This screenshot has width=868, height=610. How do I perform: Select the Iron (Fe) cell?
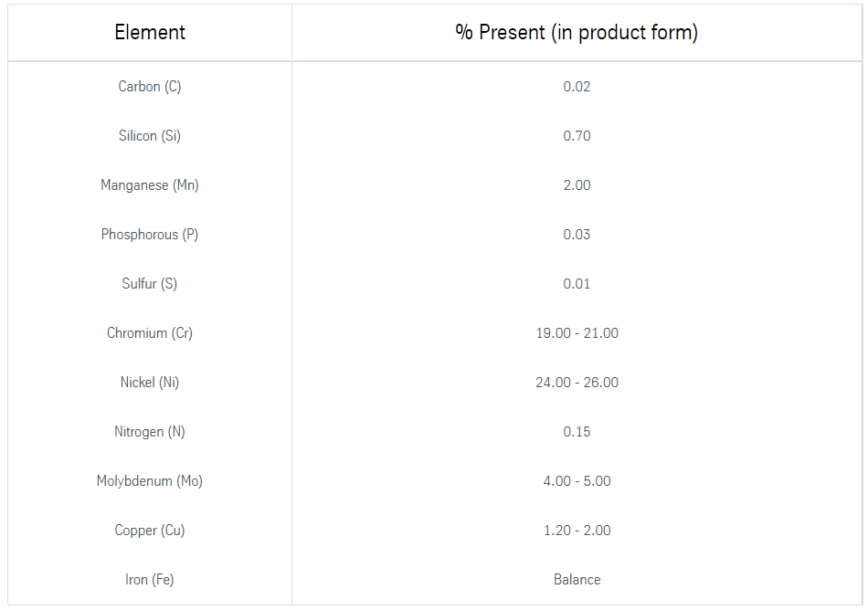click(x=150, y=580)
